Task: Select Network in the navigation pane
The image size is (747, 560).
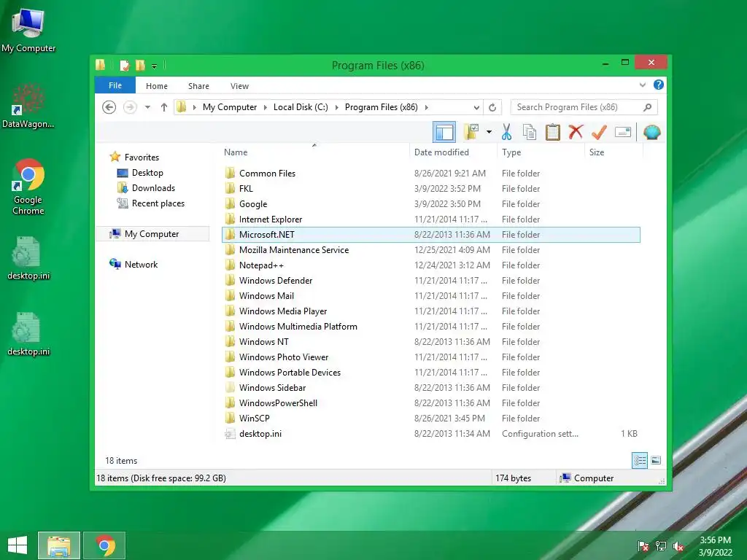Action: 141,264
